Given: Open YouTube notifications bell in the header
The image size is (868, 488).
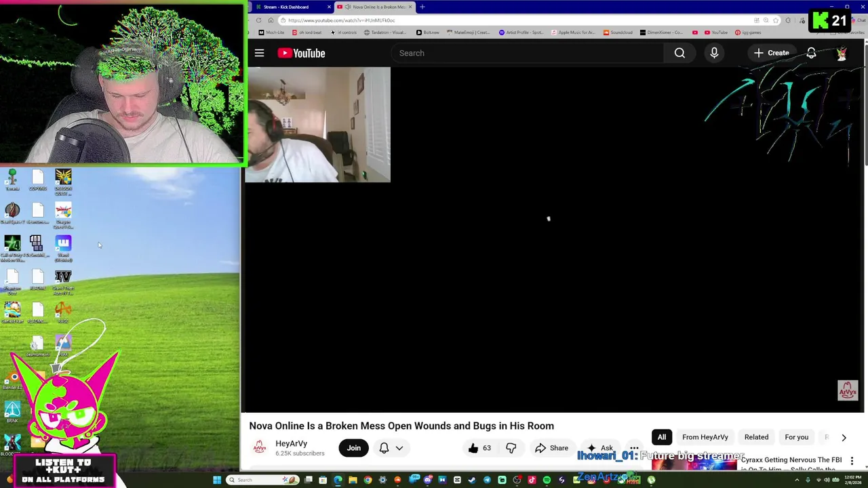Looking at the screenshot, I should 811,53.
